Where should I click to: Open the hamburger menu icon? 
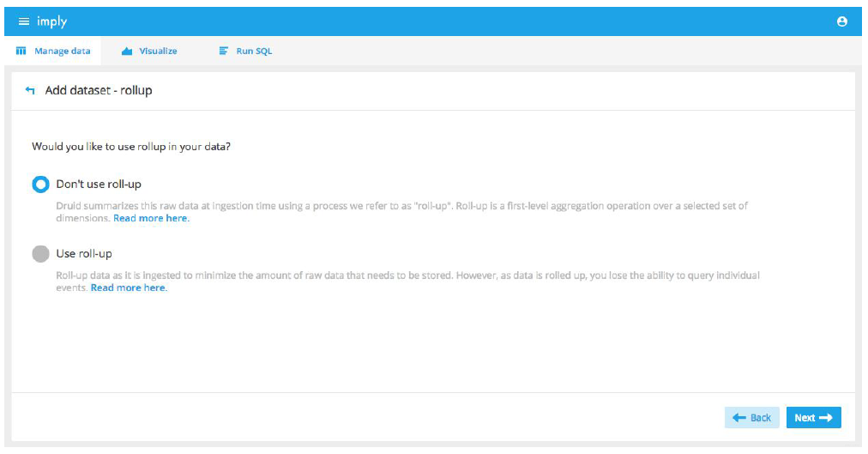23,21
